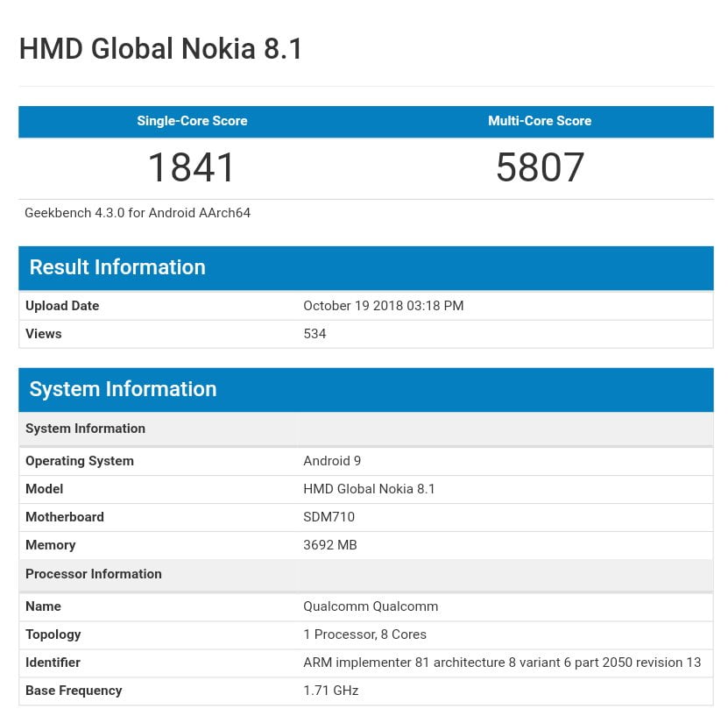The height and width of the screenshot is (723, 728).
Task: Click the Topology label
Action: (53, 634)
